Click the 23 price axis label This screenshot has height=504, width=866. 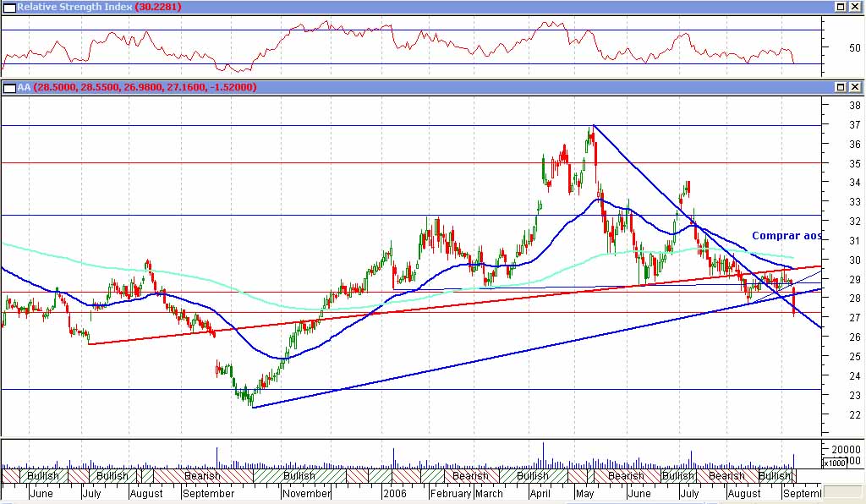(x=855, y=395)
